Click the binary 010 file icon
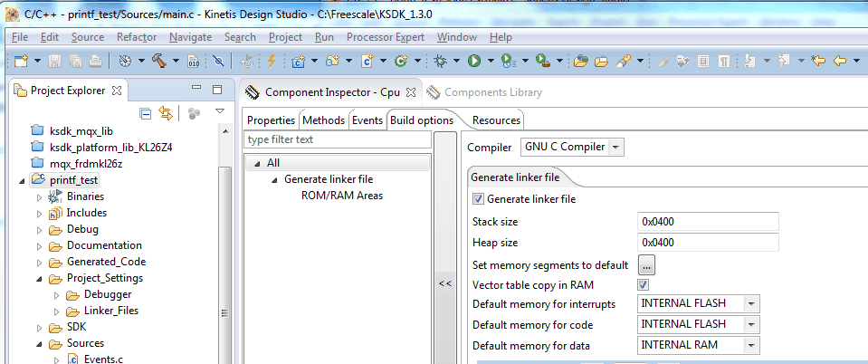The image size is (868, 364). [194, 61]
